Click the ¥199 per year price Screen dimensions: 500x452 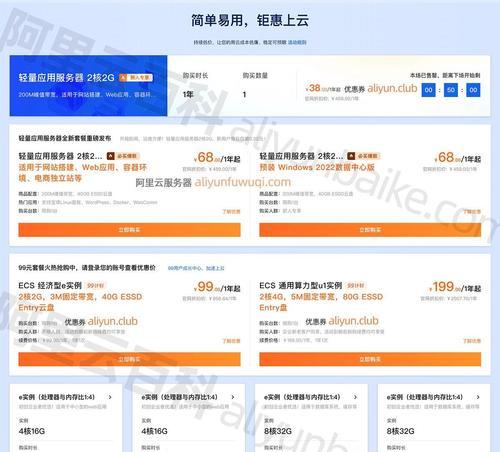pyautogui.click(x=455, y=287)
